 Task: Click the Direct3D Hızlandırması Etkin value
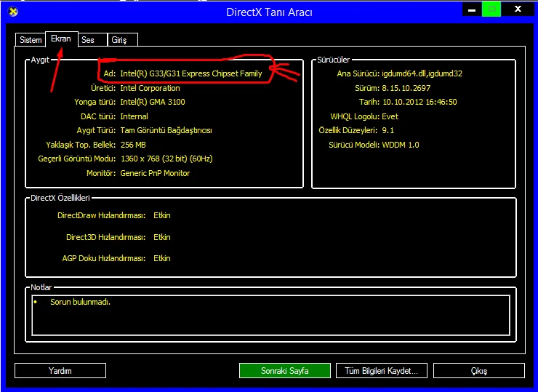[162, 237]
